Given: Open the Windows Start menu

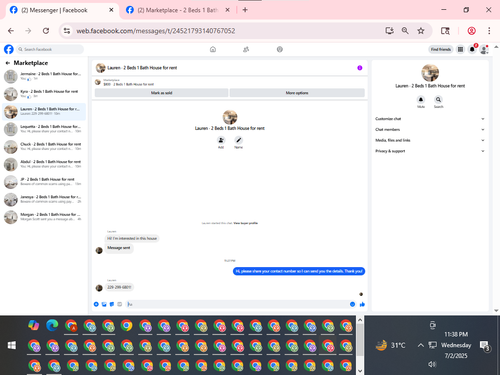Looking at the screenshot, I should [x=12, y=345].
